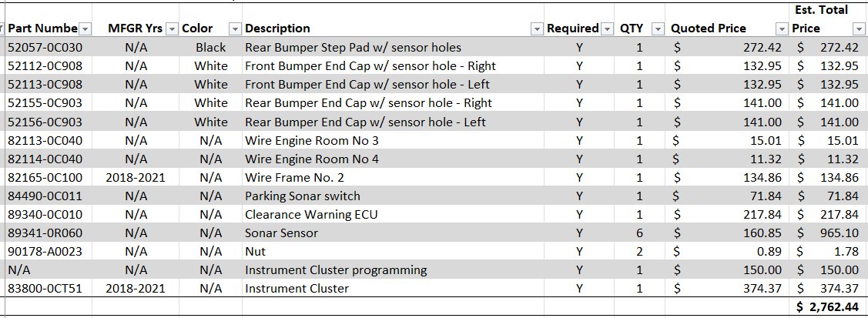Image resolution: width=868 pixels, height=318 pixels.
Task: Expand the Color column filter arrow
Action: 235,28
